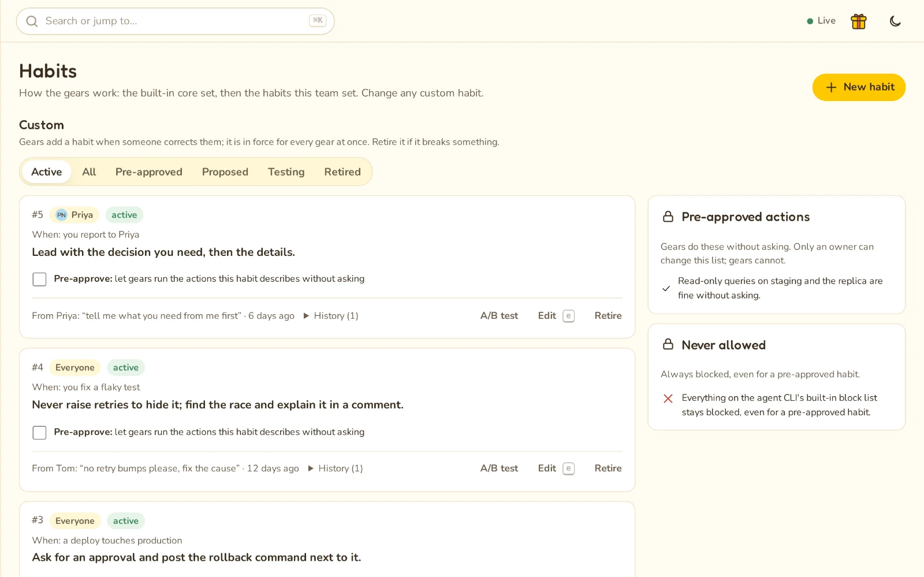Show the Proposed habits tab

tap(225, 172)
